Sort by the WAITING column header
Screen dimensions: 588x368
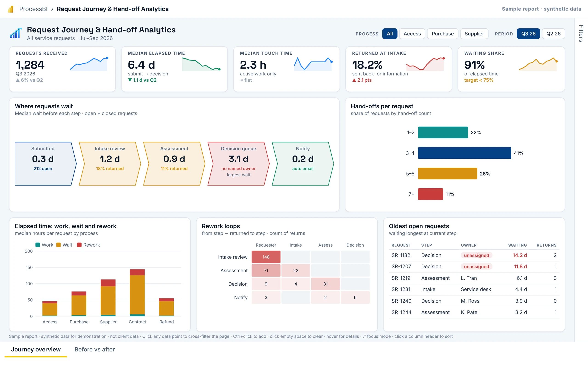[x=517, y=245]
